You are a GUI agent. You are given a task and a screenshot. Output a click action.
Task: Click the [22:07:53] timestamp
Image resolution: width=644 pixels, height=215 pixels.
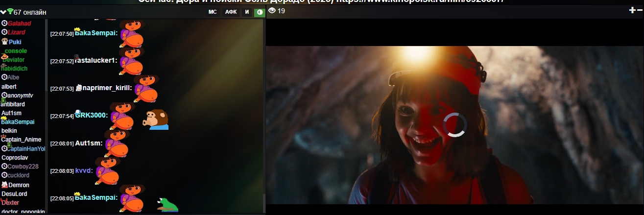click(62, 89)
